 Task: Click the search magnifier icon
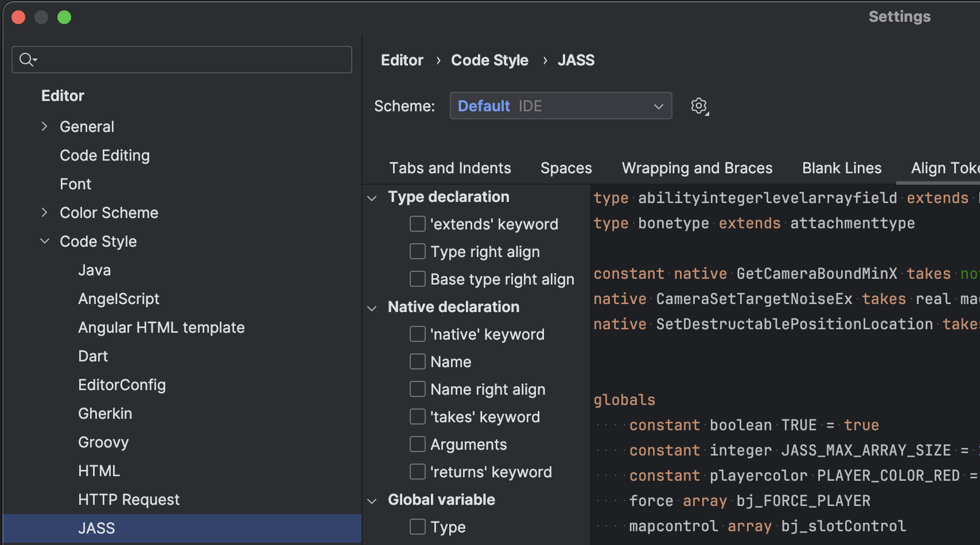click(x=26, y=60)
